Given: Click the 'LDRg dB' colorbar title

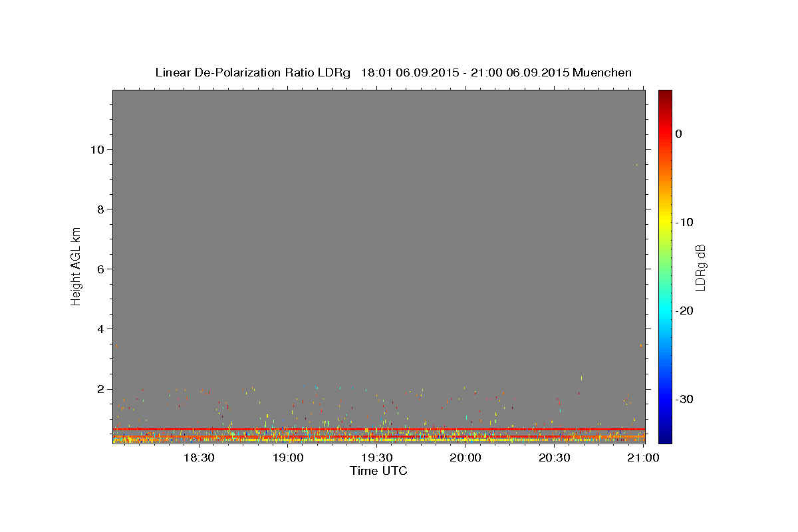Looking at the screenshot, I should [700, 267].
